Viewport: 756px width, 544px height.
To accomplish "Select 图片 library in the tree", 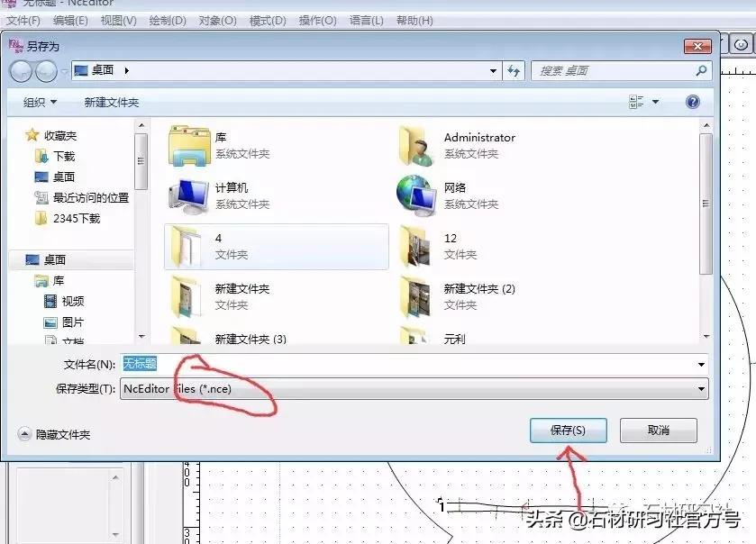I will [x=64, y=322].
